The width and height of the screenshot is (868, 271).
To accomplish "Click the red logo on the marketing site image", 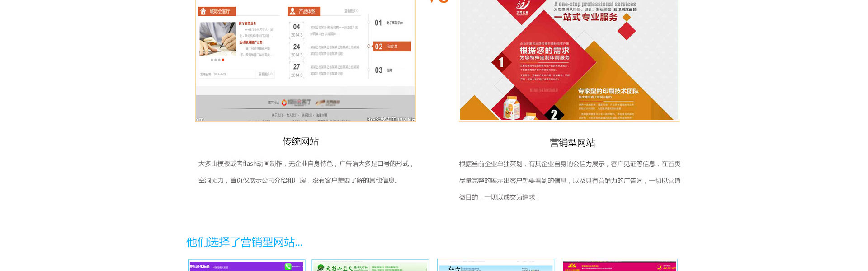I will coord(522,8).
